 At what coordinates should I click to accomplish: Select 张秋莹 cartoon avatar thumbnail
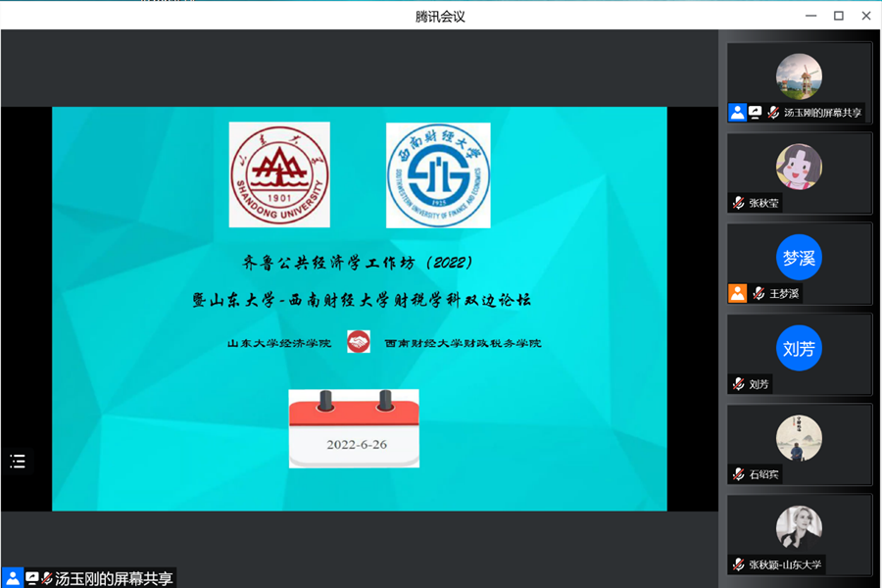tap(799, 167)
